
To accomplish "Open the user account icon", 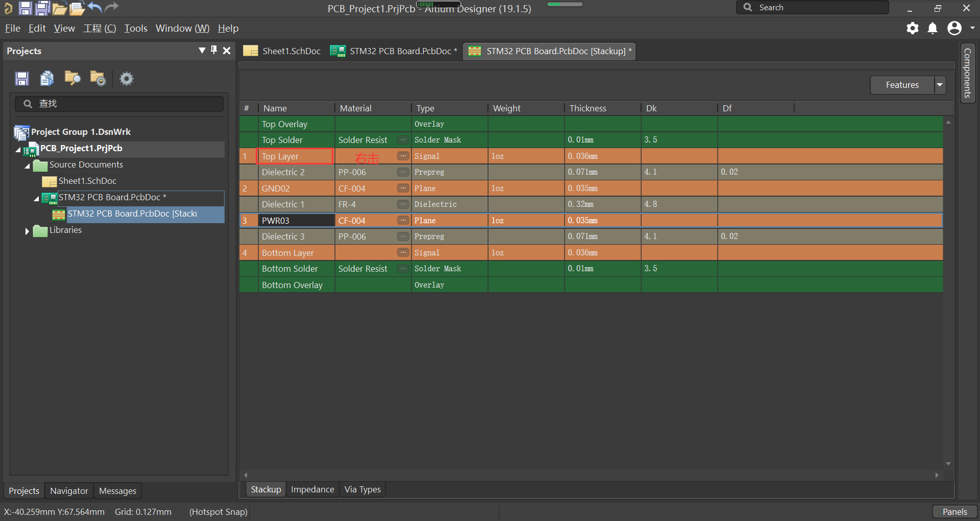I will pos(954,28).
